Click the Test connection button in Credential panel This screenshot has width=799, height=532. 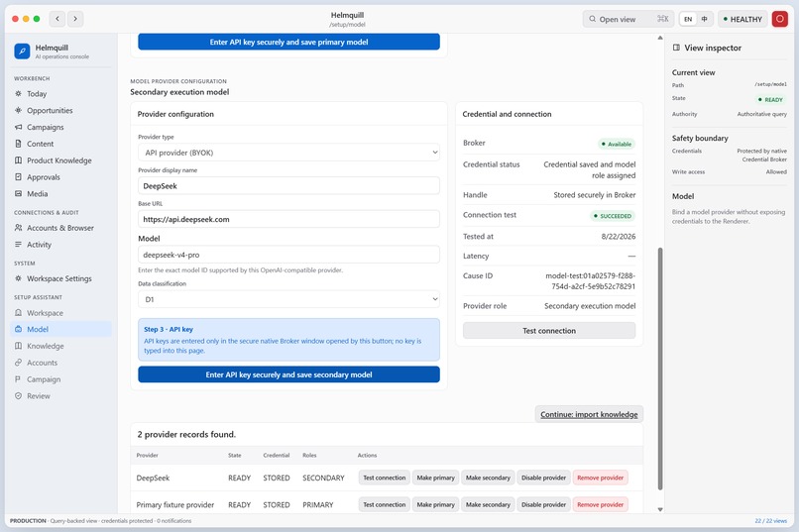coord(549,331)
